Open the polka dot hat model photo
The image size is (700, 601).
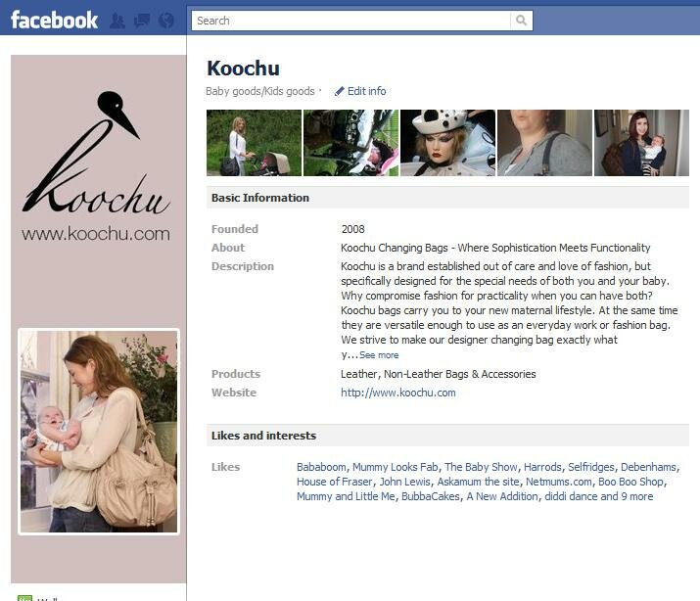(x=447, y=143)
